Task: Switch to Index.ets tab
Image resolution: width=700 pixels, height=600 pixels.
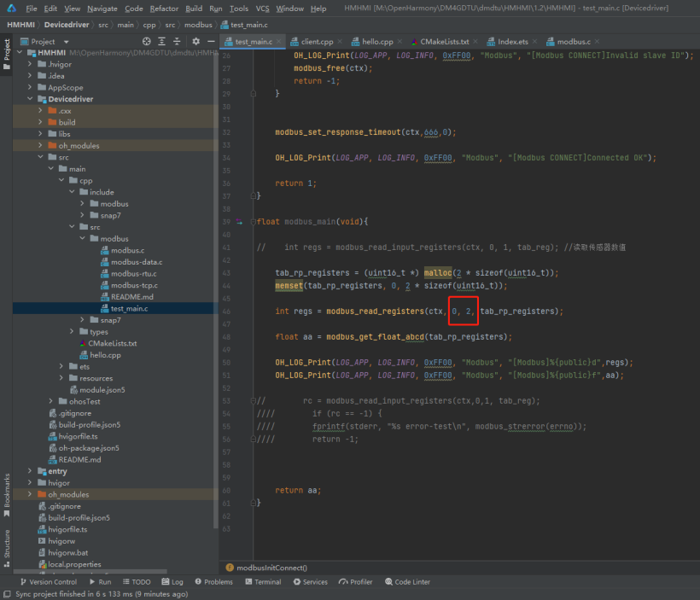Action: pos(512,42)
